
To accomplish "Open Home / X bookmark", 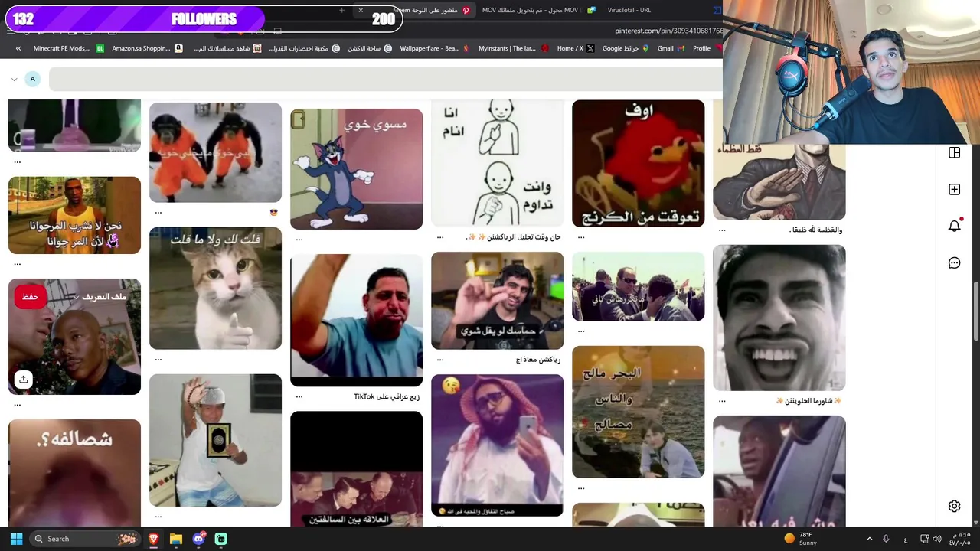I will pos(576,48).
